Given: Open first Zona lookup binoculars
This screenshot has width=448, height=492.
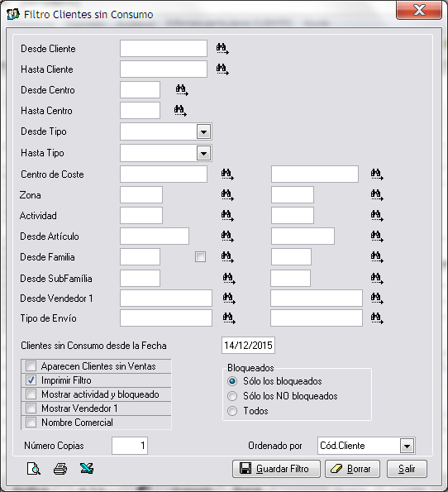Looking at the screenshot, I should [x=227, y=195].
